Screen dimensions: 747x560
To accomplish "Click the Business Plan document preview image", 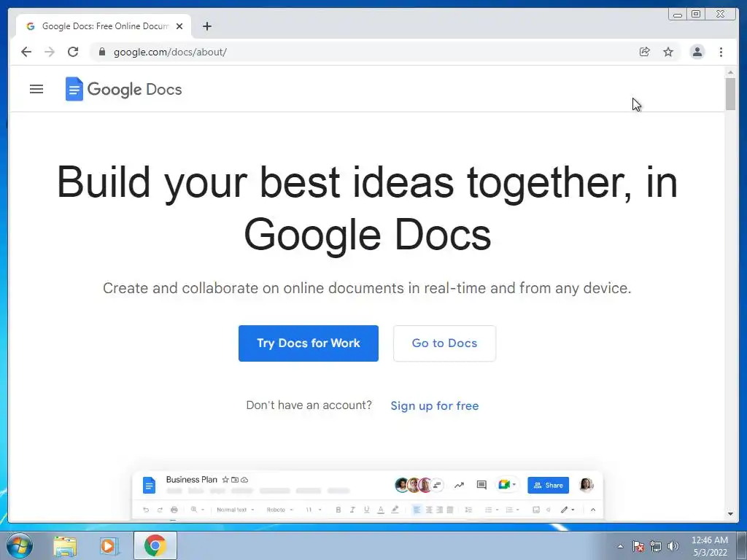I will coord(368,495).
